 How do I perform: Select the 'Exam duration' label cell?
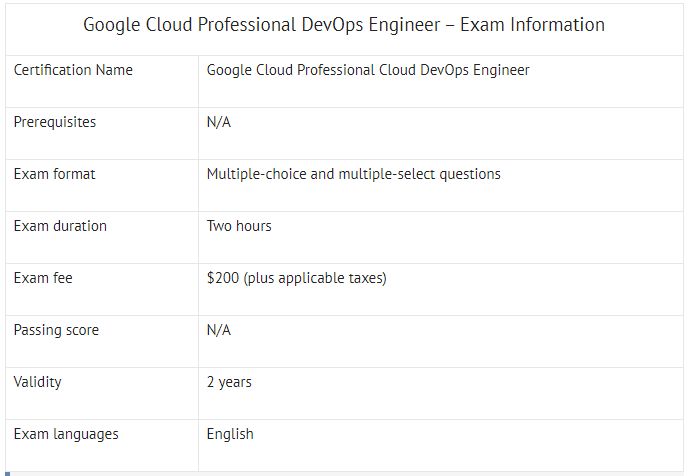[60, 226]
